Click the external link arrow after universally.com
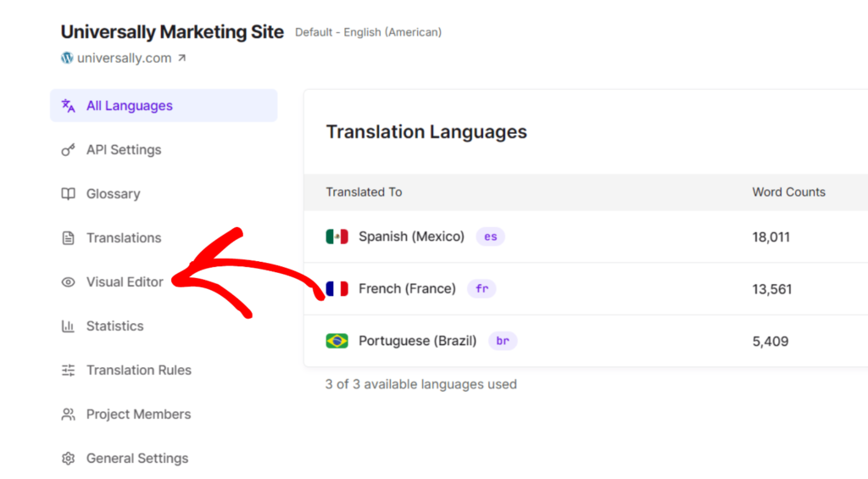This screenshot has width=868, height=479. pyautogui.click(x=181, y=58)
